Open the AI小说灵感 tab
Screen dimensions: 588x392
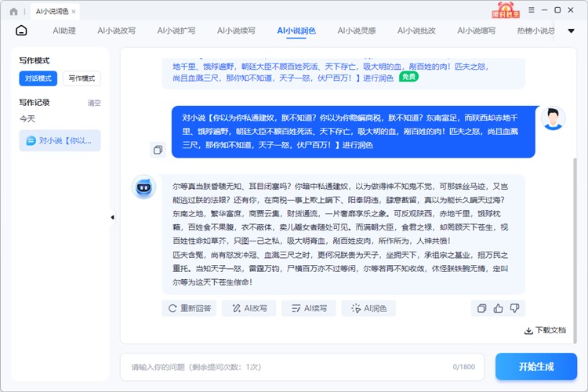coord(356,31)
